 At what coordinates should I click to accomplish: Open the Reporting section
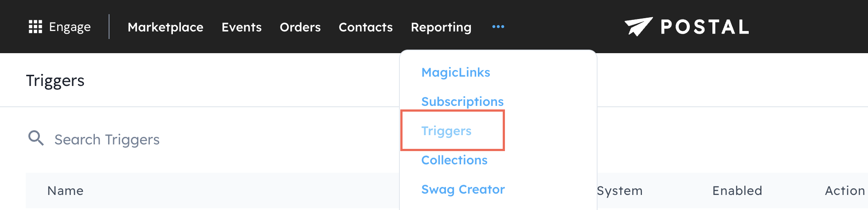[441, 27]
